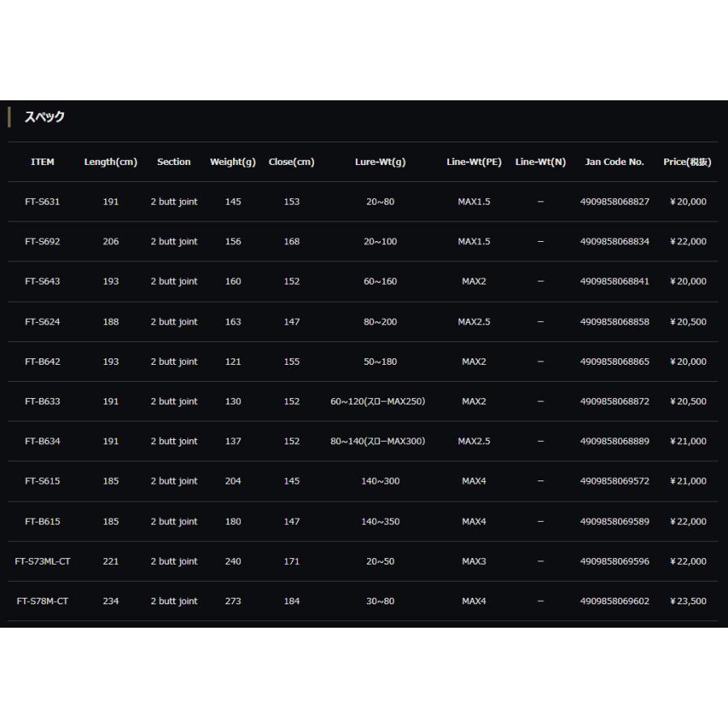
Task: Click the Line-Wt(PE) column header
Action: pos(474,162)
